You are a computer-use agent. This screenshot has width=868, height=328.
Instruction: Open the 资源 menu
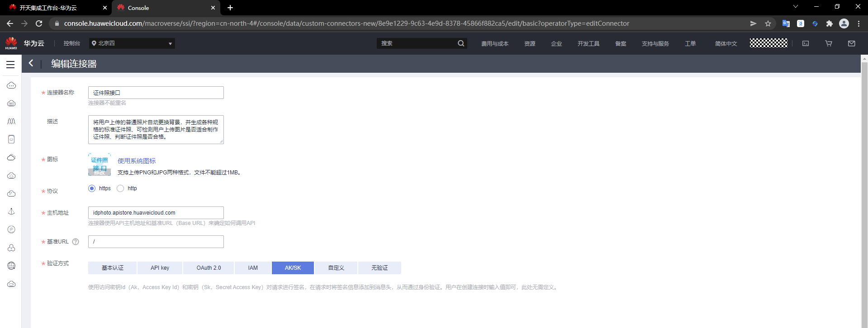[530, 44]
